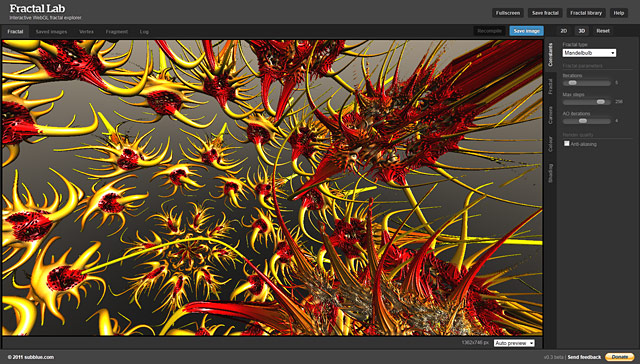Click the AO iterations value 4
The image size is (640, 364).
pyautogui.click(x=616, y=121)
